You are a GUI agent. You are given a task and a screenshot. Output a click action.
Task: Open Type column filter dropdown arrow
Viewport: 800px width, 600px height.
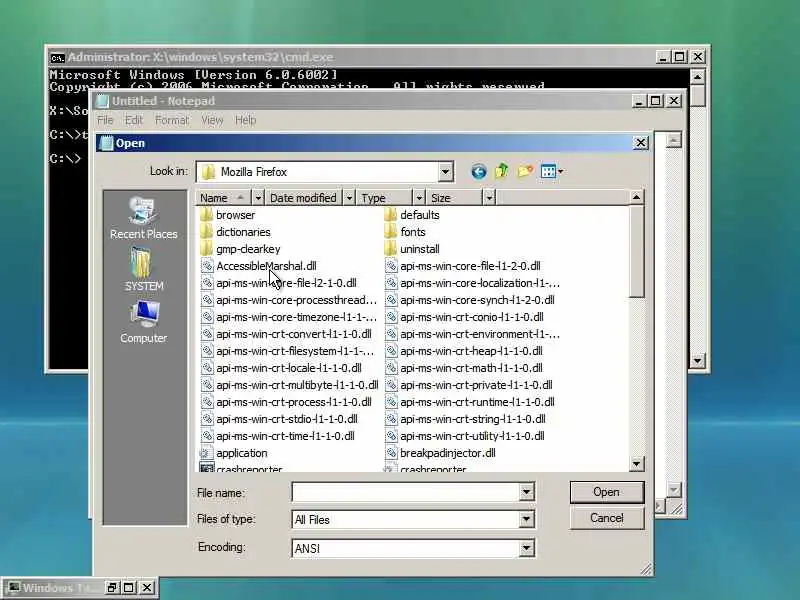point(419,197)
